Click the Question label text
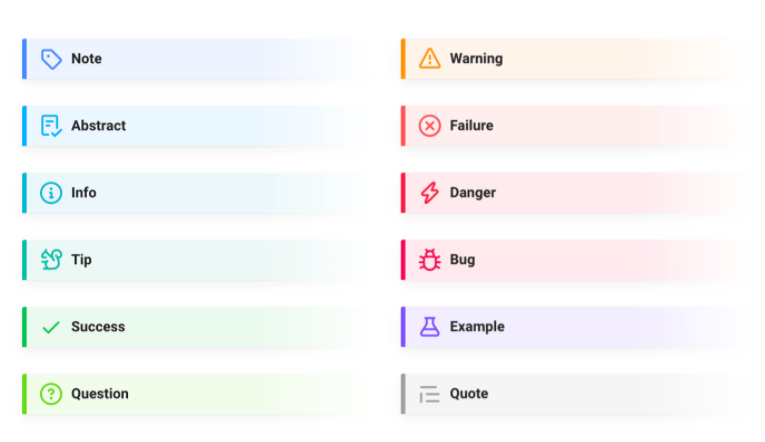765x442 pixels. click(x=100, y=394)
